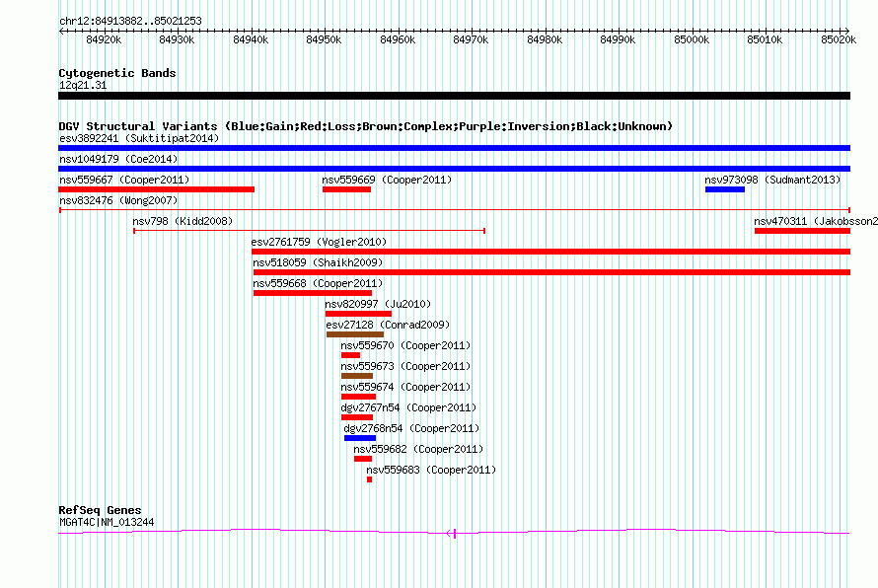Open the nsv559683 (Cooper2011) label
This screenshot has width=878, height=588.
[431, 470]
